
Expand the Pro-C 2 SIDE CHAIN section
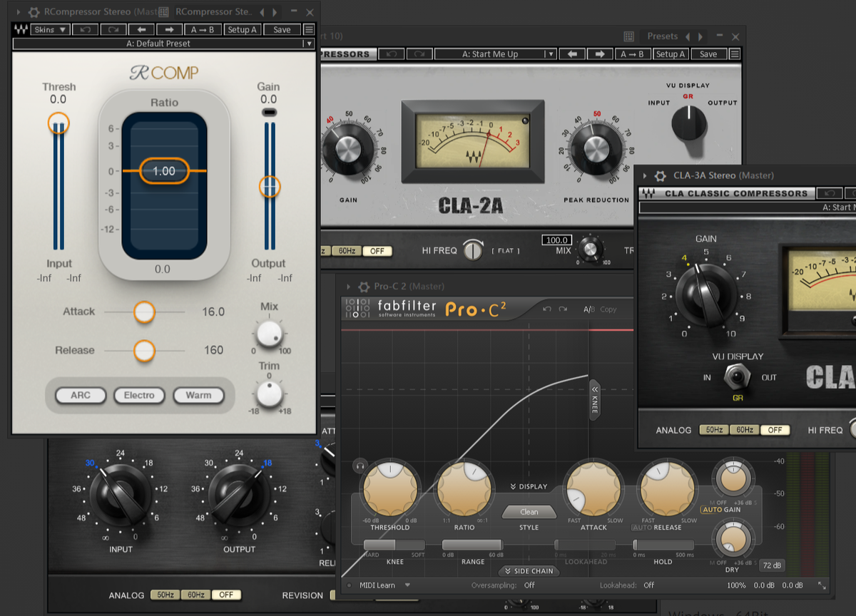(529, 571)
